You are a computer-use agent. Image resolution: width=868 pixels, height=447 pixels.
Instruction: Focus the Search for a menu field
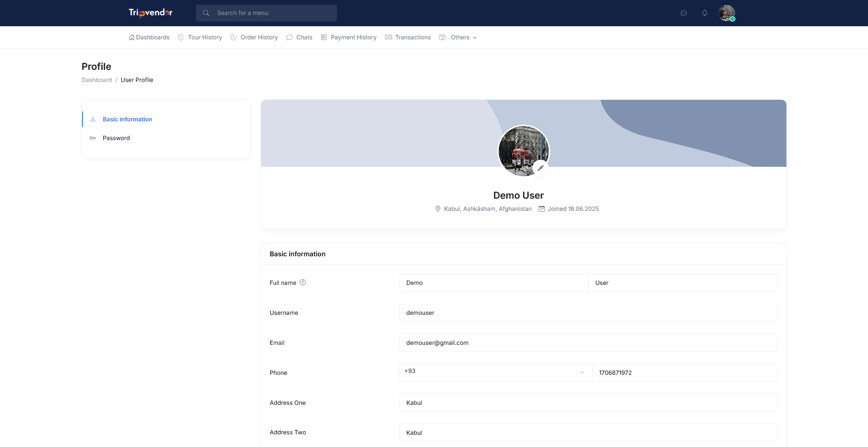(x=266, y=13)
